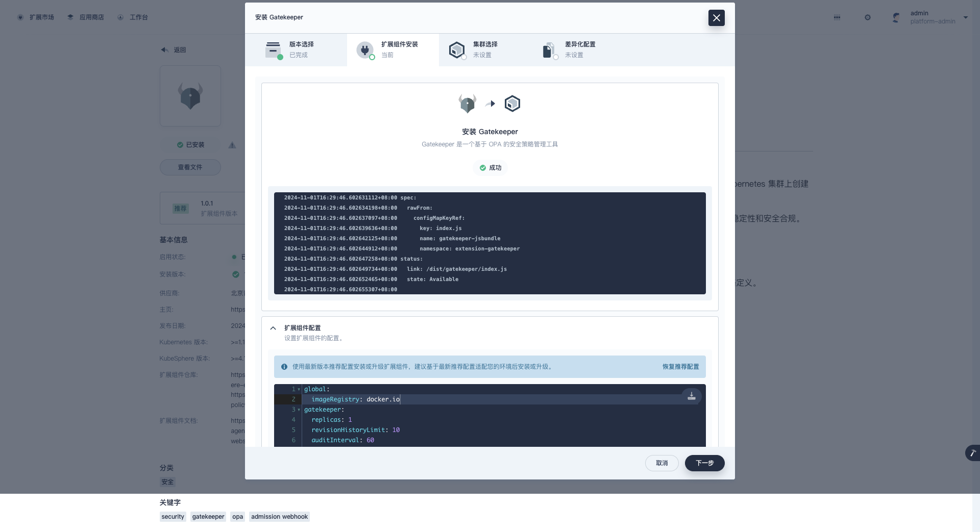This screenshot has height=532, width=980.
Task: Click the green check icon in 成功 badge
Action: click(x=483, y=168)
